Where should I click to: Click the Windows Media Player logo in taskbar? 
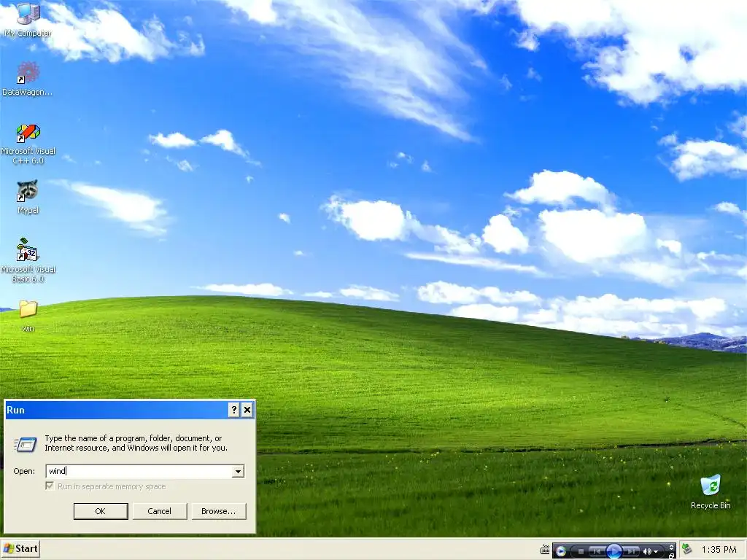pyautogui.click(x=561, y=551)
